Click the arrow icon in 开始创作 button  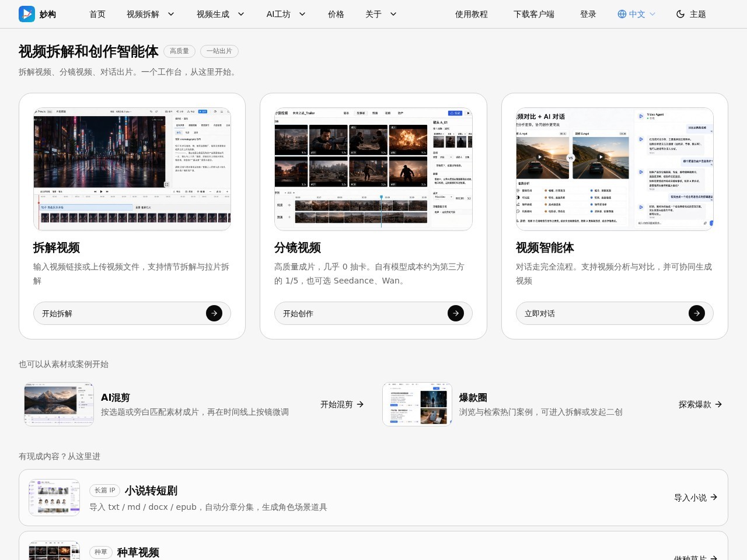tap(456, 313)
